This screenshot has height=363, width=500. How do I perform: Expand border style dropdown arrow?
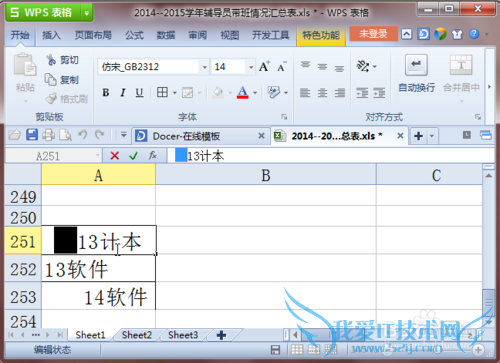[x=175, y=93]
